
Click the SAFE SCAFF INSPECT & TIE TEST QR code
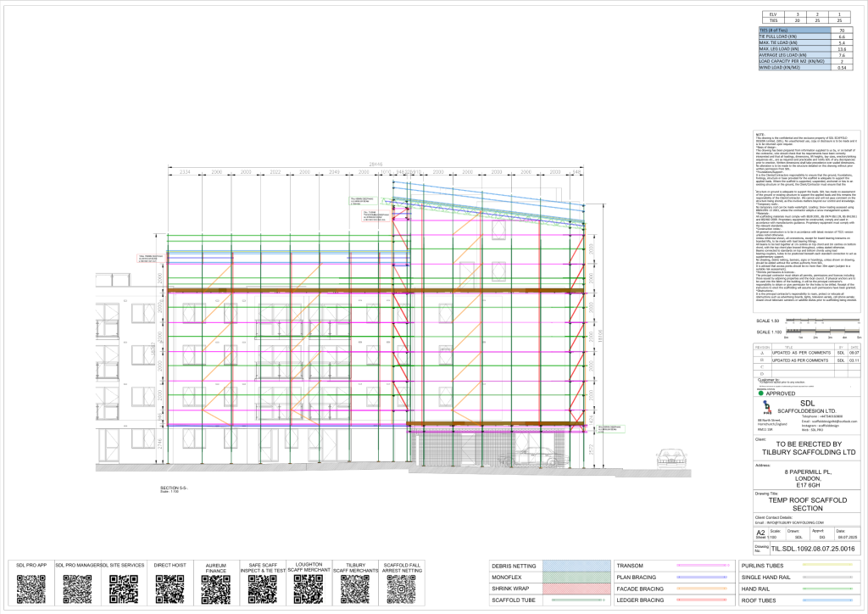coord(263,589)
